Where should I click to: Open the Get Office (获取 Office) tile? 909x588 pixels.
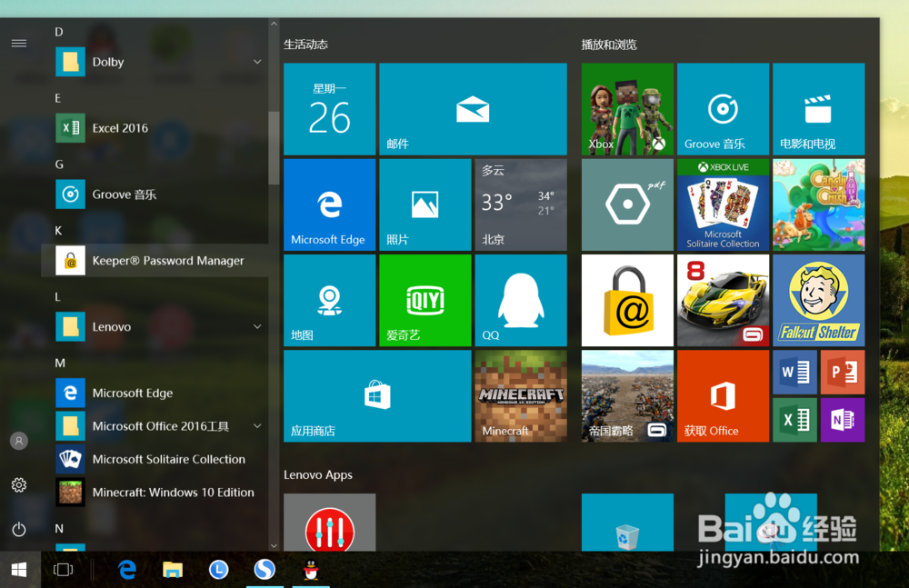point(723,396)
